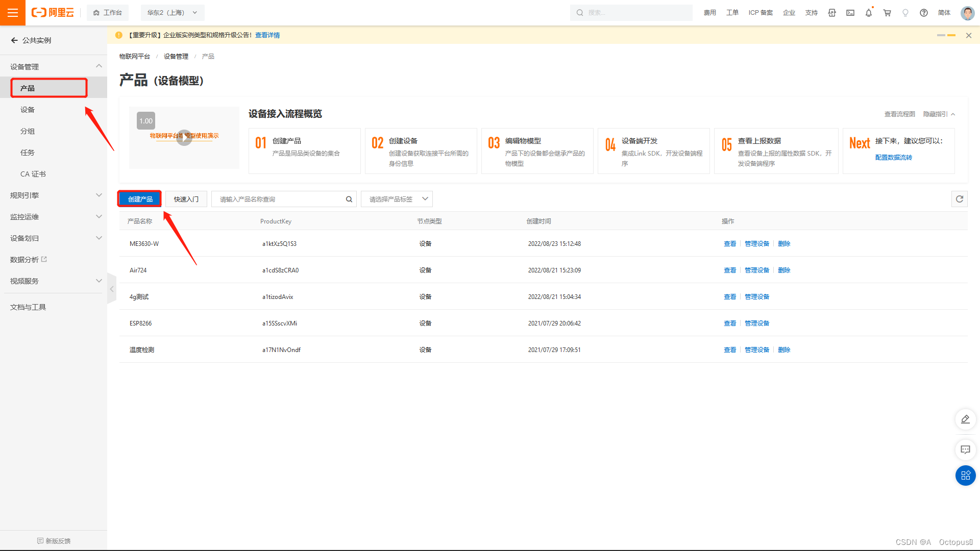Click 设备管理 in the breadcrumb
The height and width of the screenshot is (551, 980).
point(176,57)
